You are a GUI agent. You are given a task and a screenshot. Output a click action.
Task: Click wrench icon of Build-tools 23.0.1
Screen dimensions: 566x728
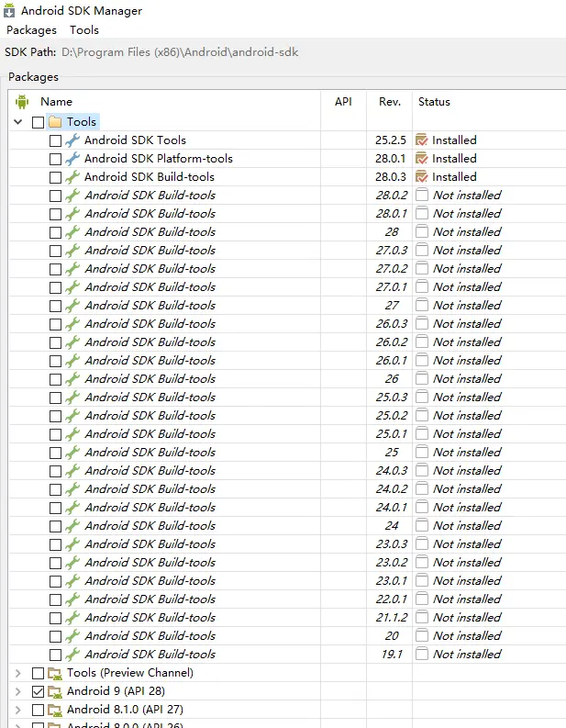pos(72,580)
